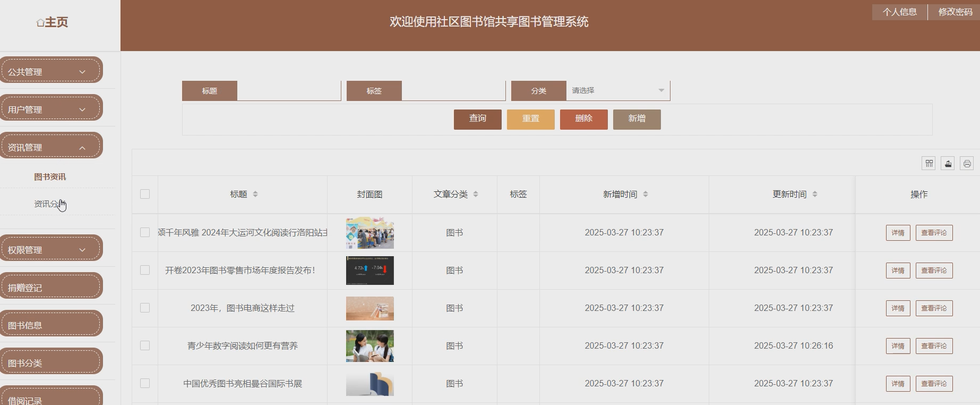Click 详情 for 青少年数字阅读 row

[898, 346]
